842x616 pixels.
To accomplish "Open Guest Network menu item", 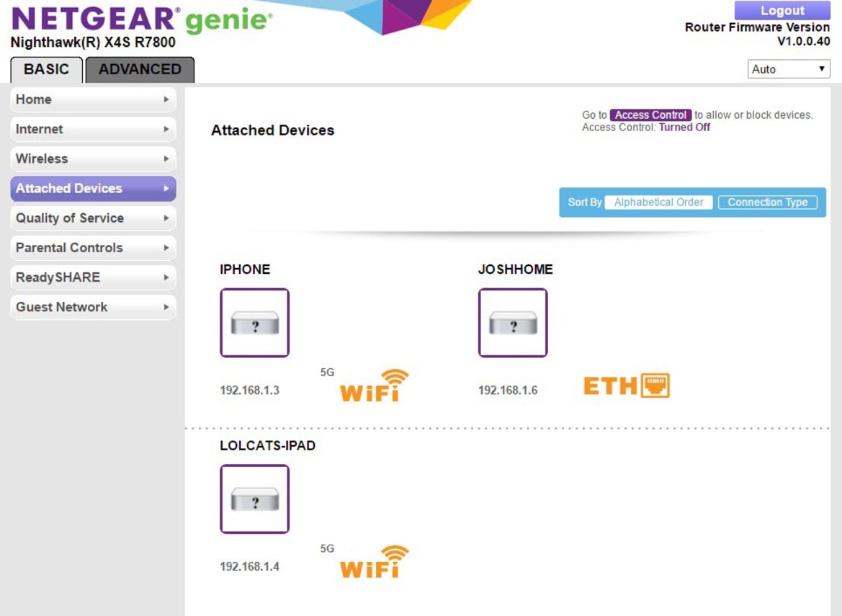I will [x=94, y=307].
